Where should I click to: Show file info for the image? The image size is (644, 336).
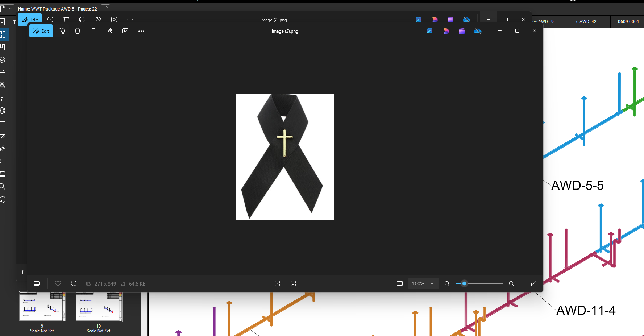(x=74, y=283)
